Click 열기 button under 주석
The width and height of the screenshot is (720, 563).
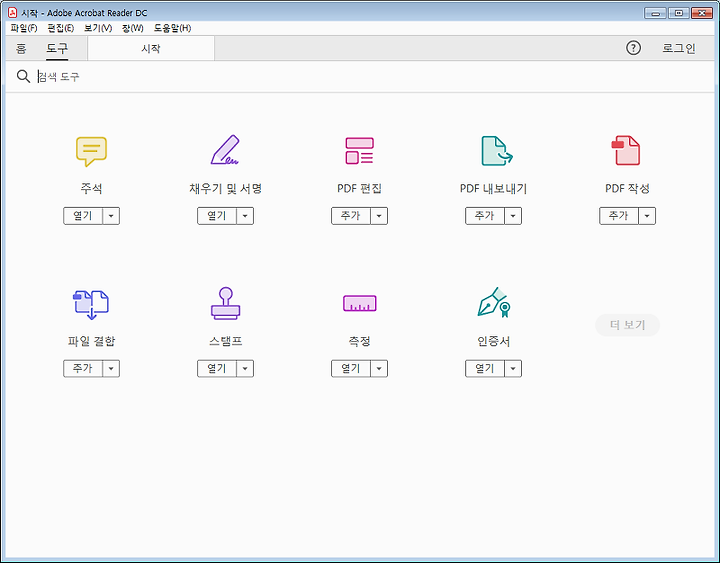[83, 216]
